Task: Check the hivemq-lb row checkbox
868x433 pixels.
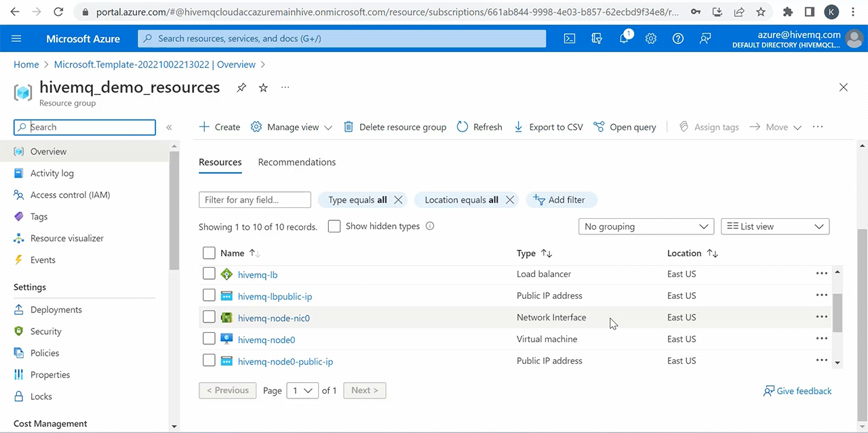Action: [x=209, y=274]
